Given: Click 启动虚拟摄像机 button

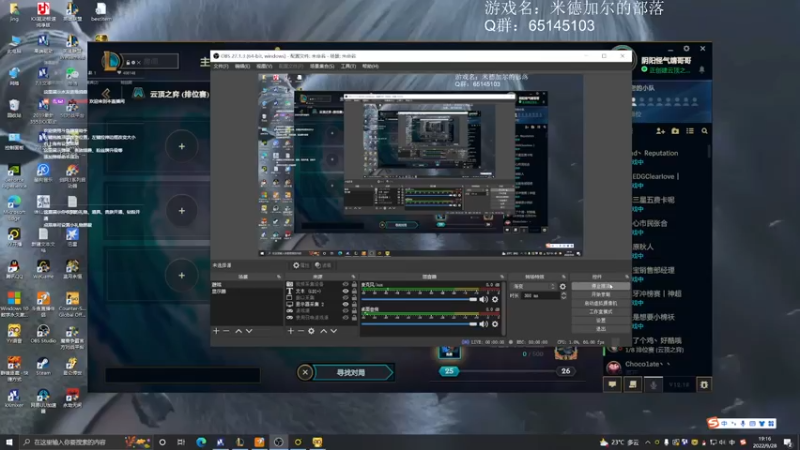Looking at the screenshot, I should tap(601, 303).
